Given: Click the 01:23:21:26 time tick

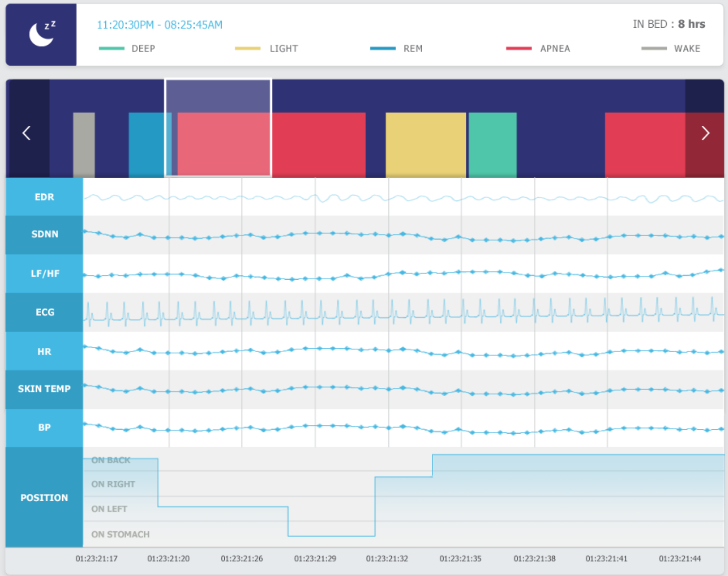Looking at the screenshot, I should (x=242, y=559).
